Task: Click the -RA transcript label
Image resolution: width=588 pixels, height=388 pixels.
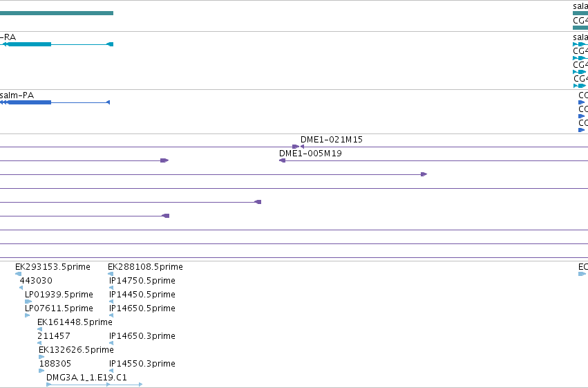Action: coord(8,37)
